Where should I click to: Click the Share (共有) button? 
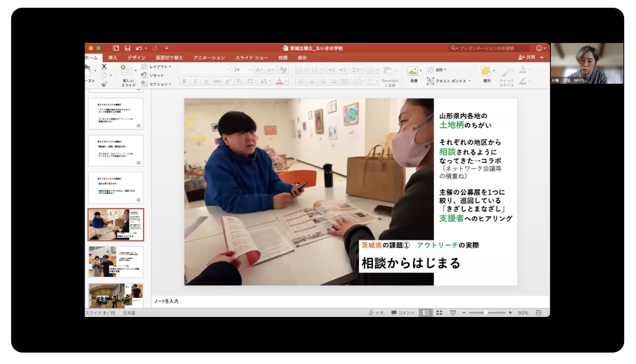point(527,58)
